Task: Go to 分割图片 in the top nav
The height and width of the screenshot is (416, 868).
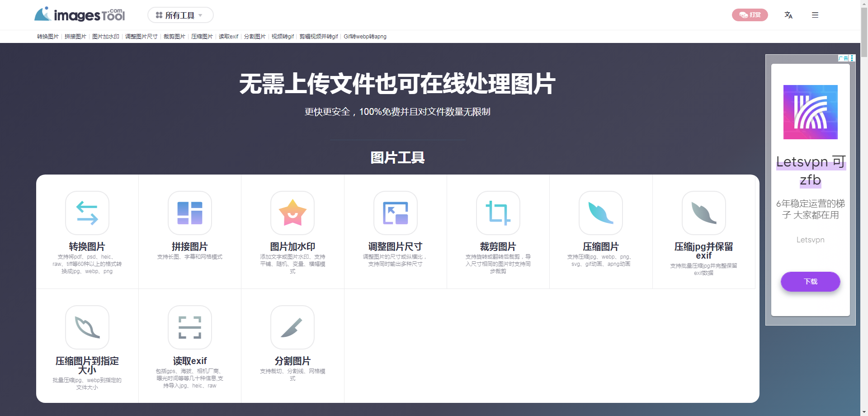Action: tap(255, 37)
